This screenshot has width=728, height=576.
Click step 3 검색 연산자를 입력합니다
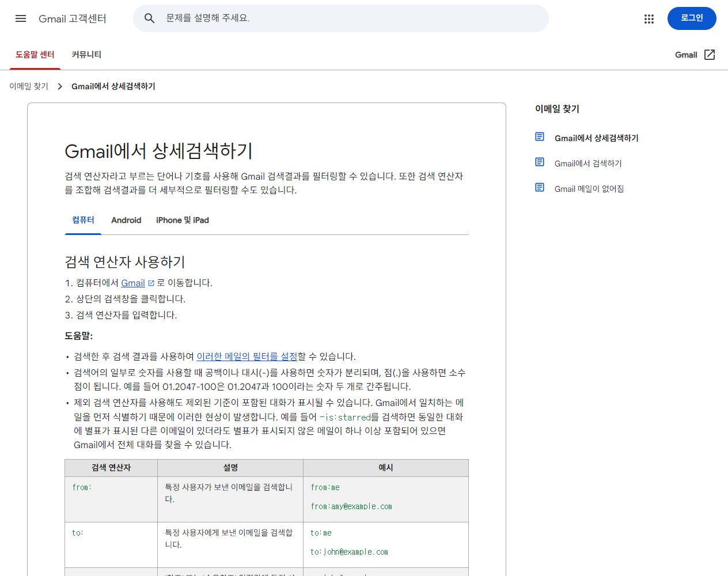[127, 315]
